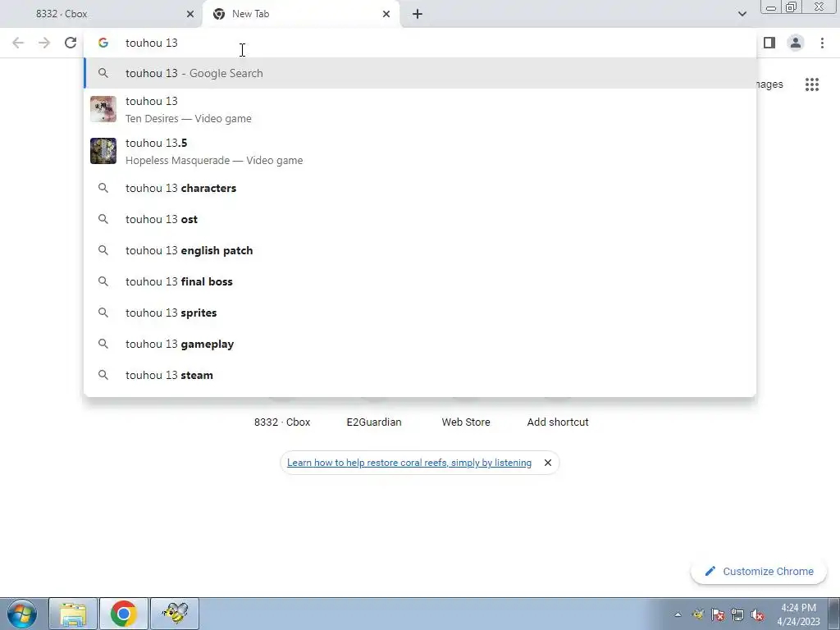Open the Web Store shortcut
The image size is (840, 630).
point(466,422)
